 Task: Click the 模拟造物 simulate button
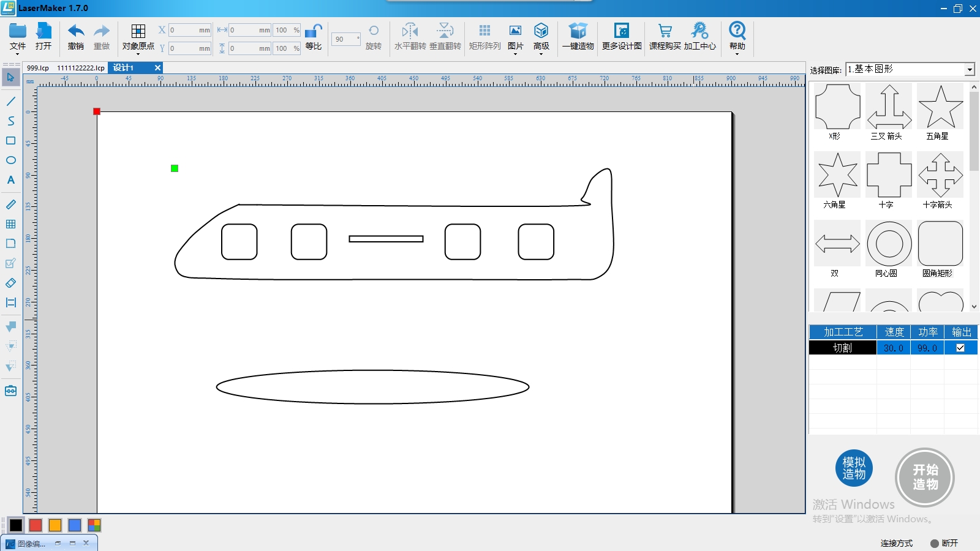point(854,468)
